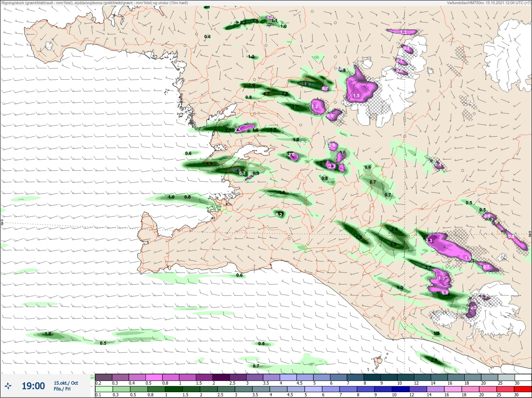Click the weekday text 'Fös./ Fri'
The height and width of the screenshot is (398, 532).
coord(62,389)
